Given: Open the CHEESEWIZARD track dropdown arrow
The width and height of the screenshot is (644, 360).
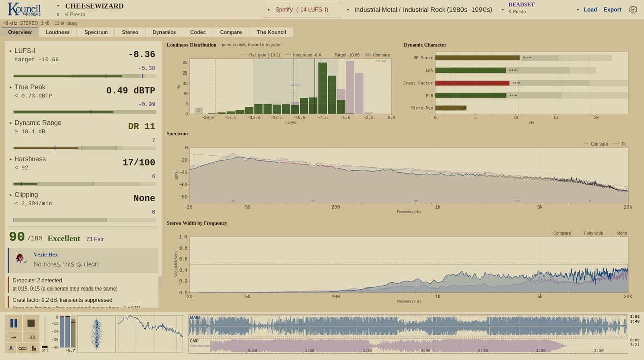Looking at the screenshot, I should [x=58, y=6].
